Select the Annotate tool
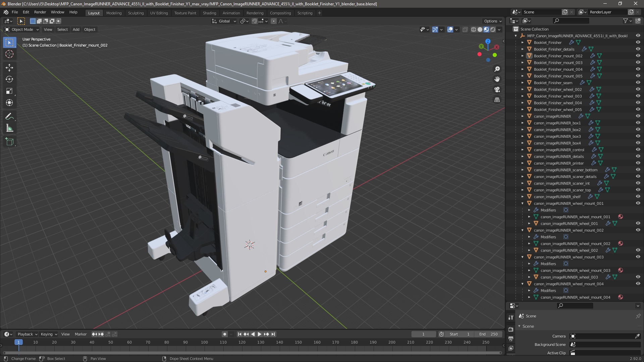Image resolution: width=644 pixels, height=362 pixels. coord(9,117)
